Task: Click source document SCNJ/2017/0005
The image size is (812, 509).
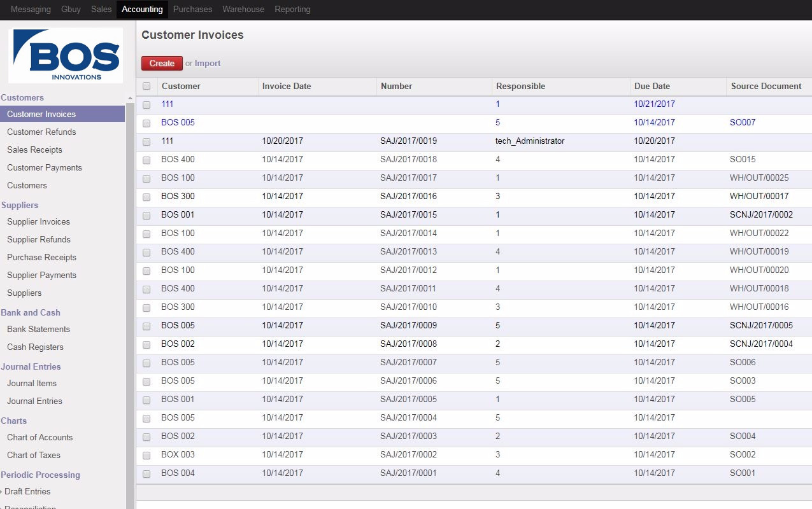Action: [x=761, y=325]
